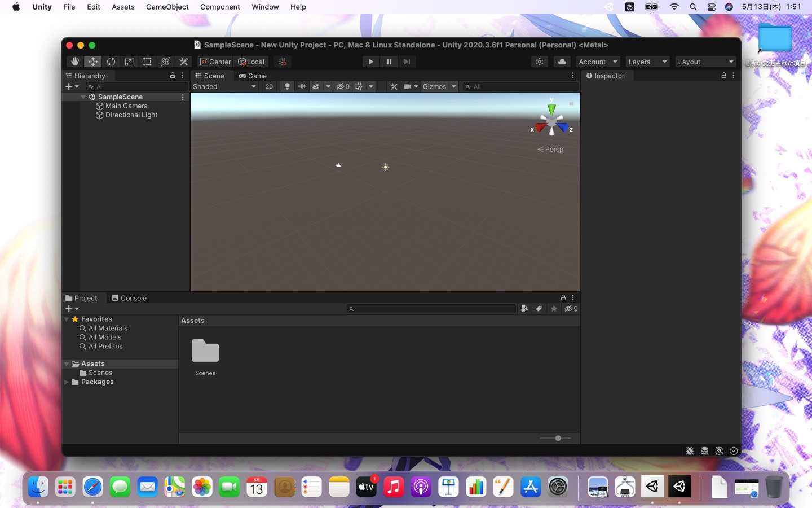Viewport: 812px width, 508px height.
Task: Open the Assets menu
Action: coord(123,7)
